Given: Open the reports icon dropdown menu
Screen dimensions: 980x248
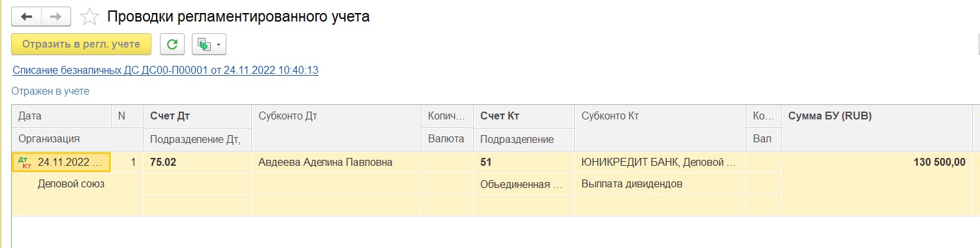Looking at the screenshot, I should tap(209, 44).
